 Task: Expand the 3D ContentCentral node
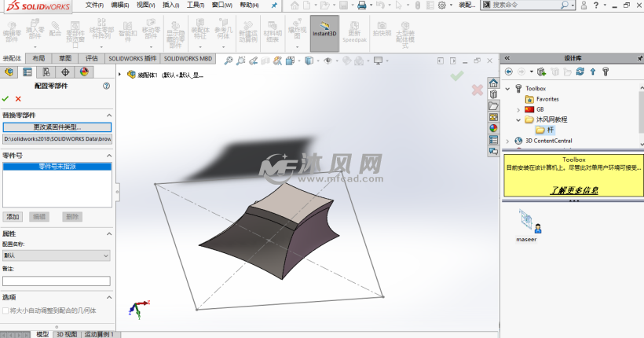(x=508, y=141)
